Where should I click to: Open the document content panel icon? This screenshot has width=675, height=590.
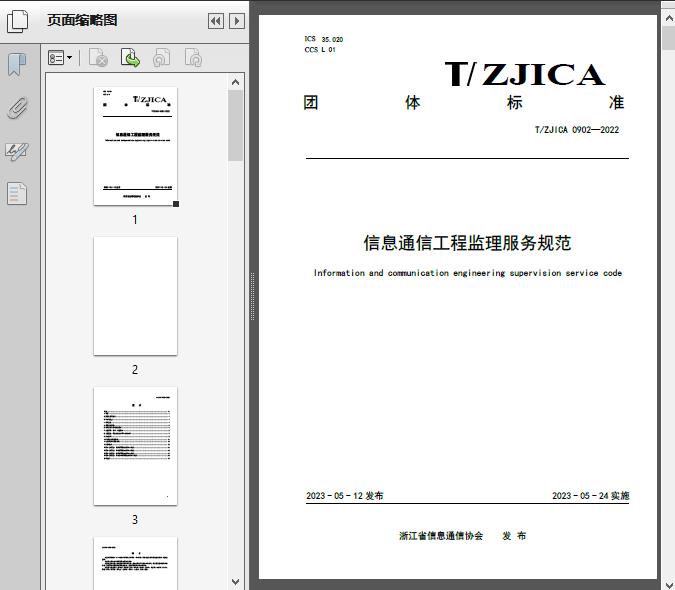pos(17,194)
